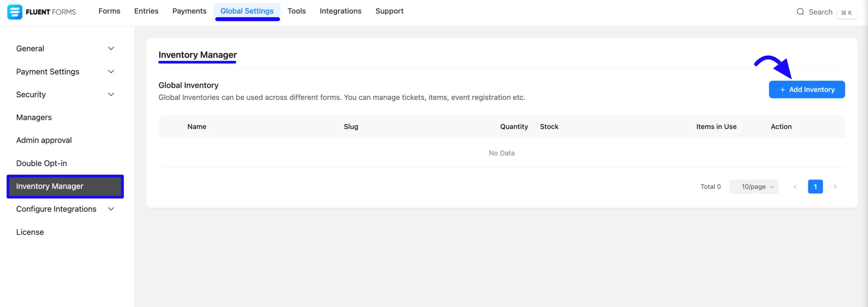Screen dimensions: 868x307
Task: Click the Quantity column header
Action: [514, 126]
